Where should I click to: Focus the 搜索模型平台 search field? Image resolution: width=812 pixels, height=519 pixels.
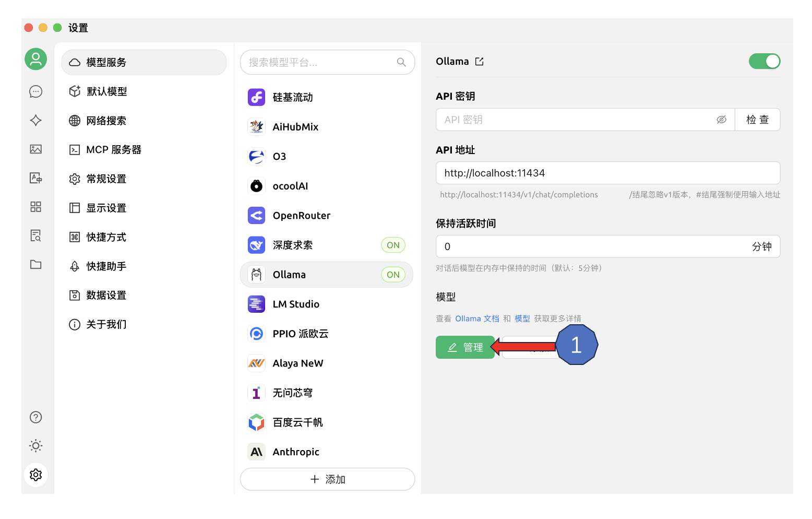coord(327,62)
